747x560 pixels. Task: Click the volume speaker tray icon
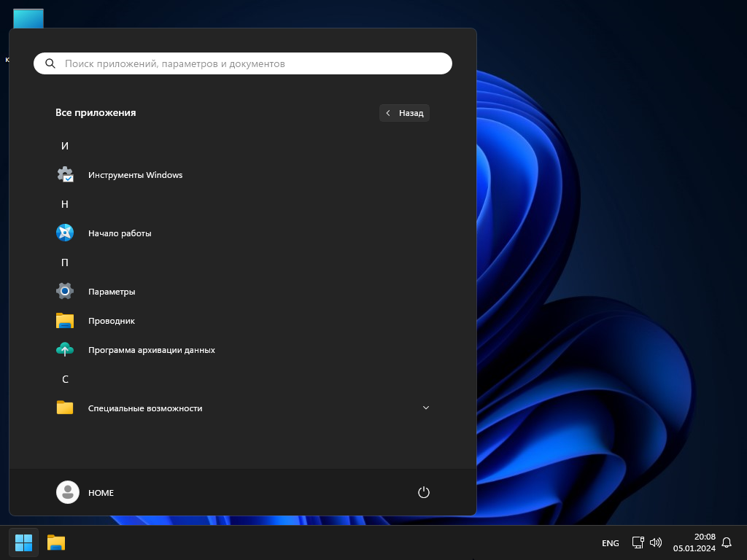[656, 542]
